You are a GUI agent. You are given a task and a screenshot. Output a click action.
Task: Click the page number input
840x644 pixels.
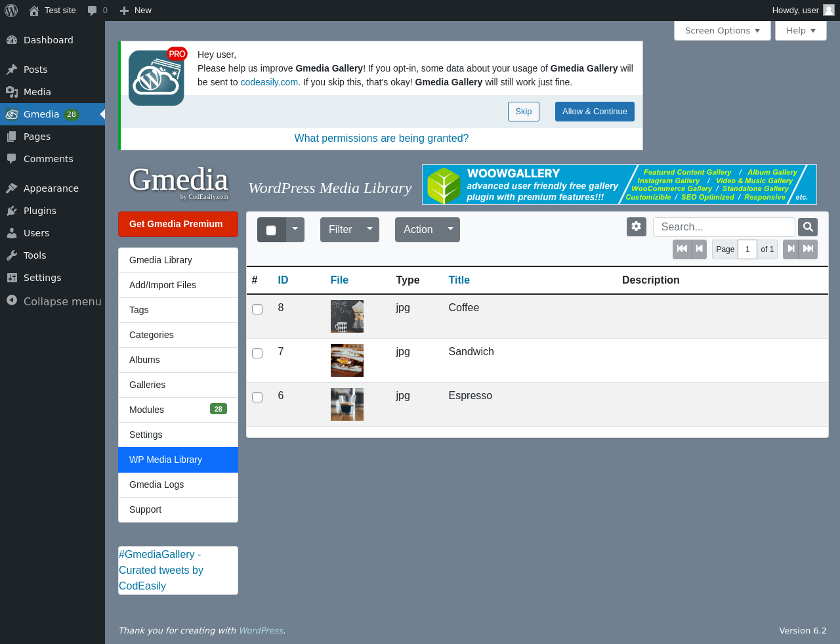(x=747, y=249)
